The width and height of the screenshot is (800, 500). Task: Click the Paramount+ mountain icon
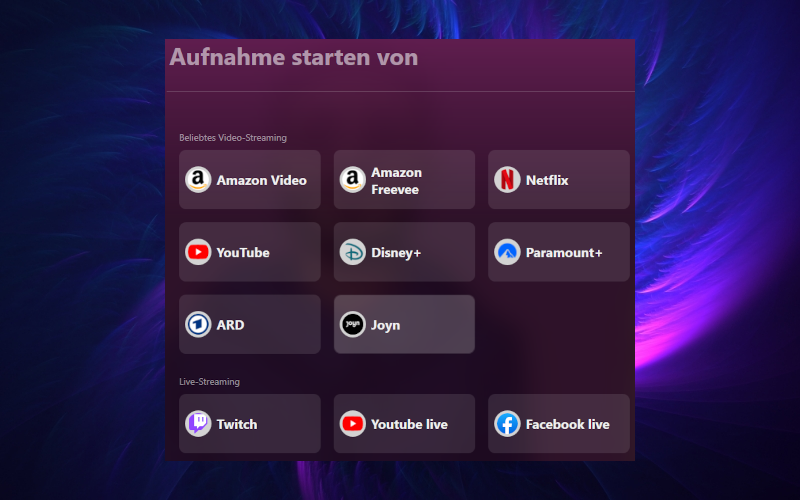pyautogui.click(x=507, y=252)
